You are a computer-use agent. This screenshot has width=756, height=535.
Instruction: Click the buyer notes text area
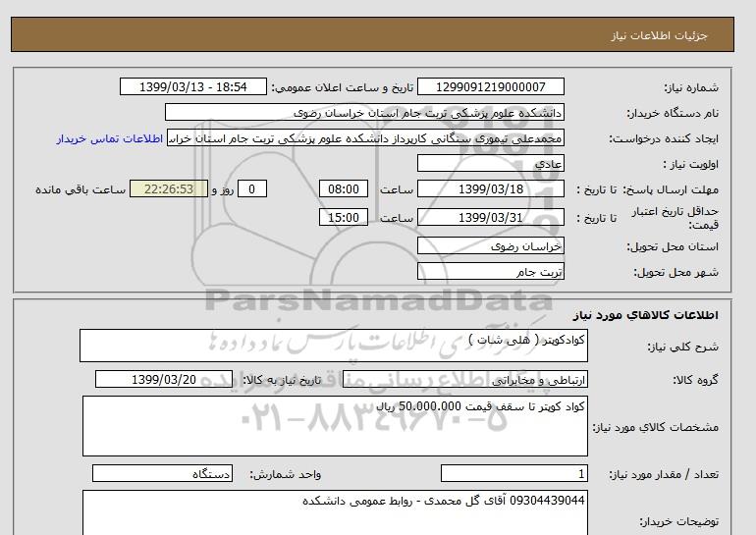335,512
